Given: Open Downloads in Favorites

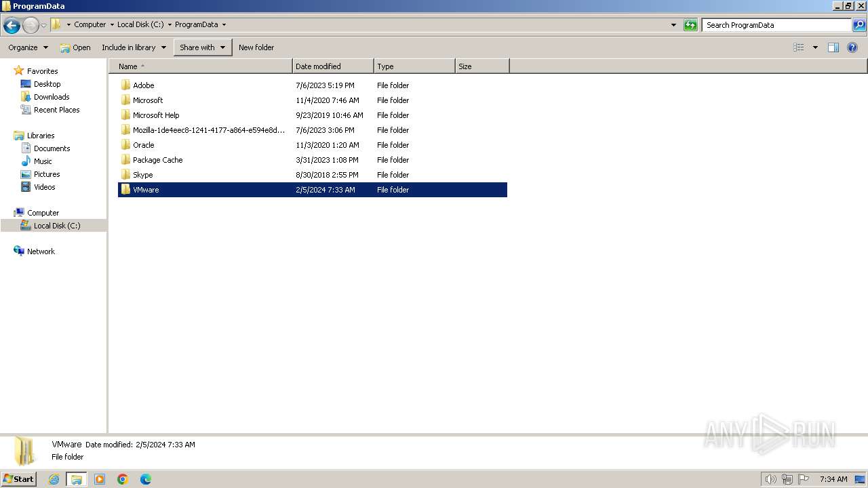Looking at the screenshot, I should click(52, 97).
